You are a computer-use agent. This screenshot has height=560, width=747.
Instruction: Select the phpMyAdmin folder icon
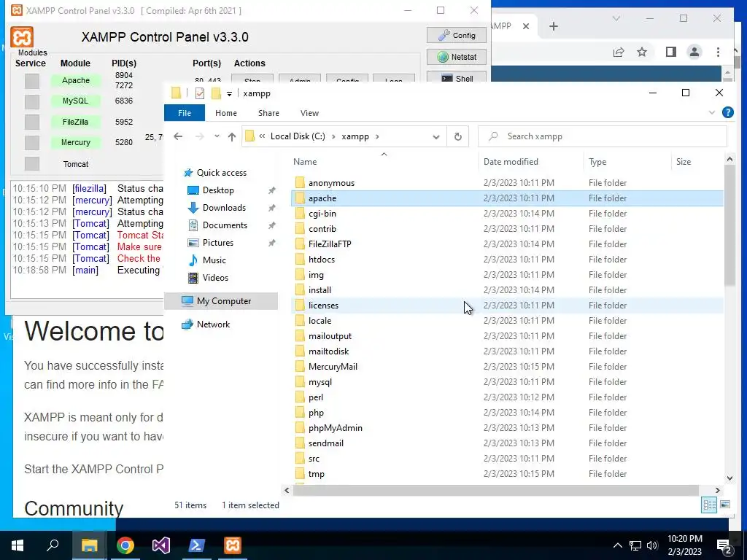(x=300, y=427)
